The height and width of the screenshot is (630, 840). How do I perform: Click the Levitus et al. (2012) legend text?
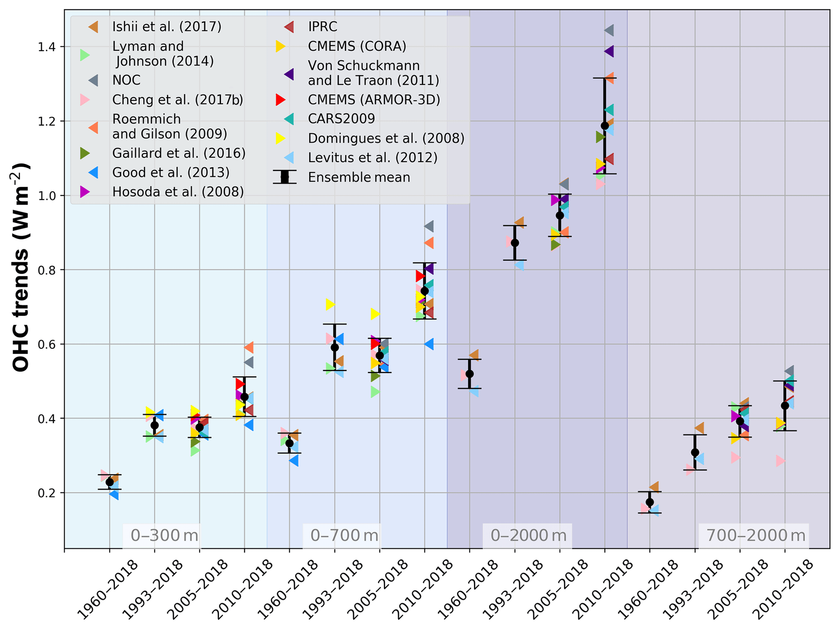pyautogui.click(x=372, y=158)
